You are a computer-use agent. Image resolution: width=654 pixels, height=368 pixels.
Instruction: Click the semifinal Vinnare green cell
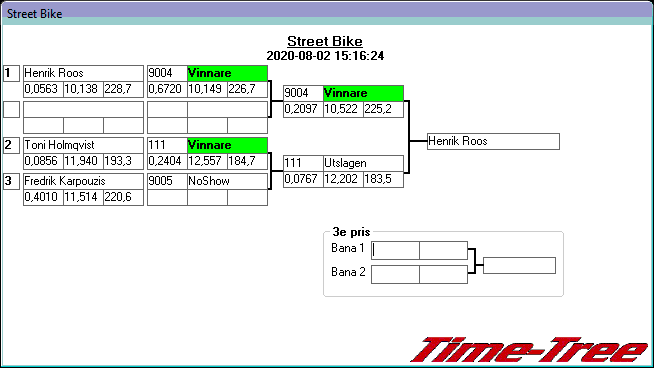363,93
